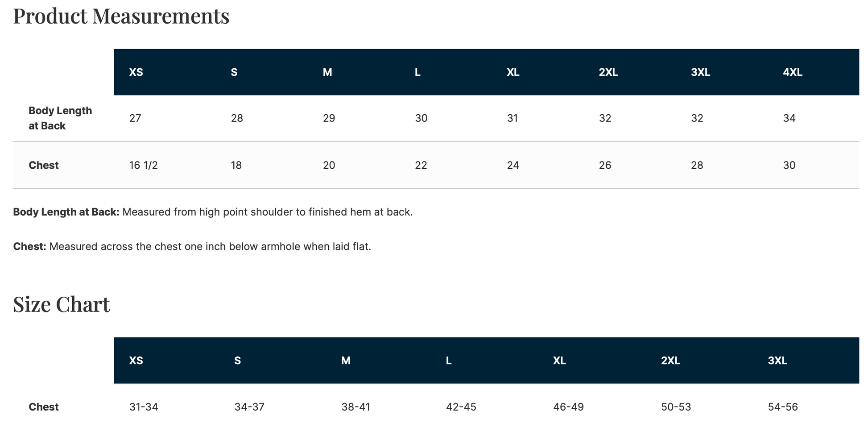Screen dimensions: 868x428
Task: Click body length value 34 for 4XL
Action: click(789, 118)
